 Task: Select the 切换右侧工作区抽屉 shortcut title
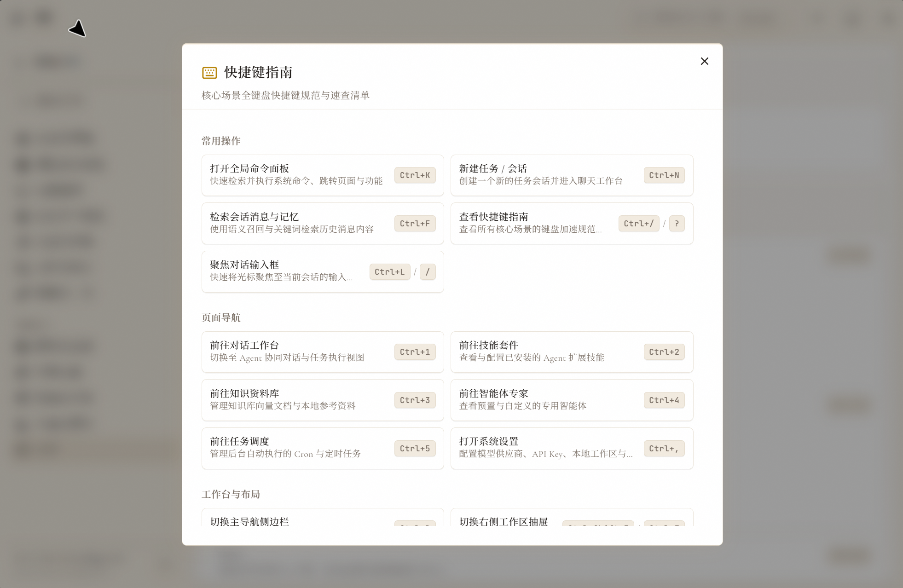[x=504, y=521]
